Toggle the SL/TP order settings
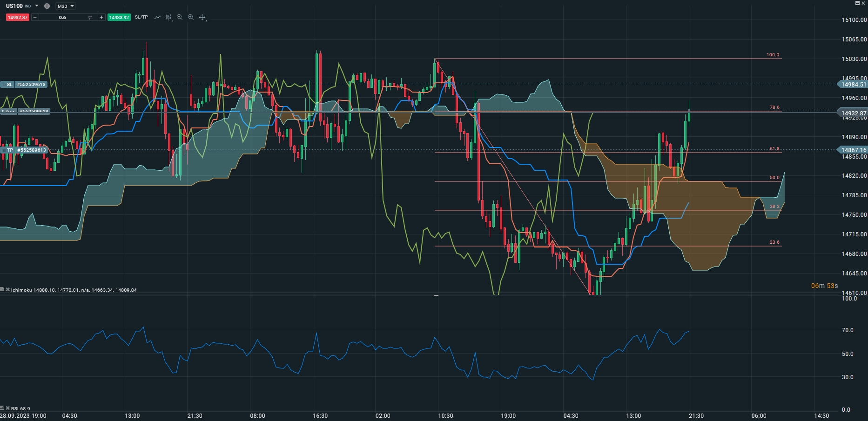The width and height of the screenshot is (868, 421). tap(141, 17)
